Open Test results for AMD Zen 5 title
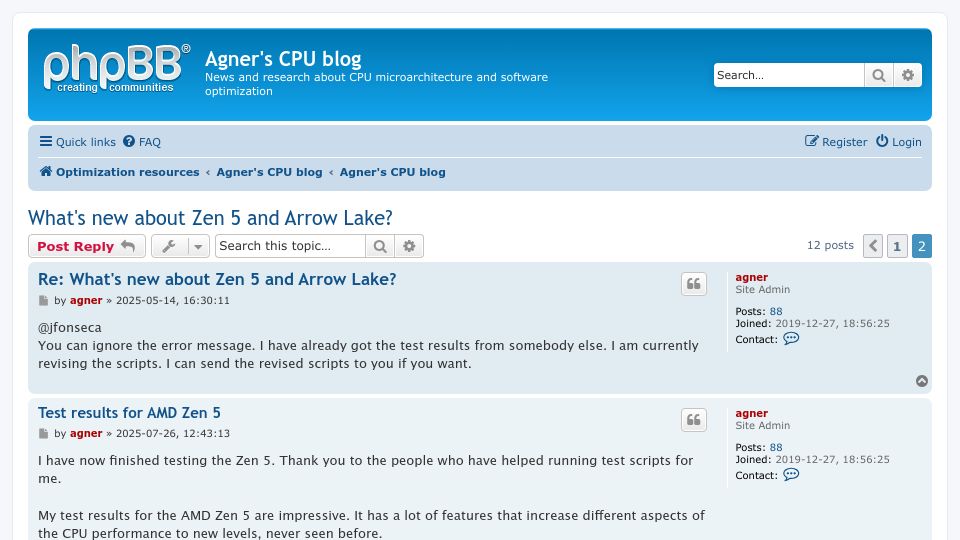Image resolution: width=960 pixels, height=540 pixels. pyautogui.click(x=129, y=413)
